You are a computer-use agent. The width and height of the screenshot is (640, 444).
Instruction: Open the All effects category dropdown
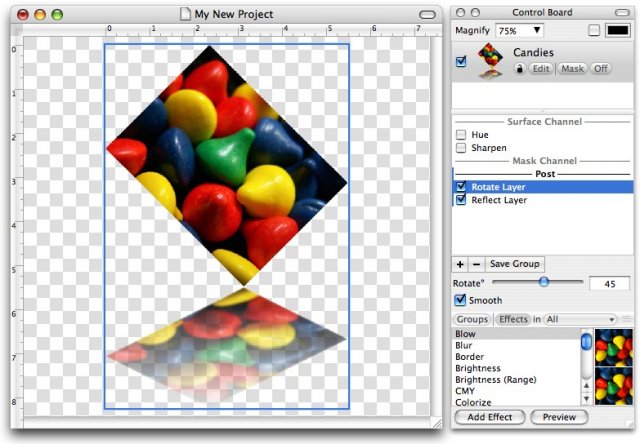pyautogui.click(x=580, y=319)
